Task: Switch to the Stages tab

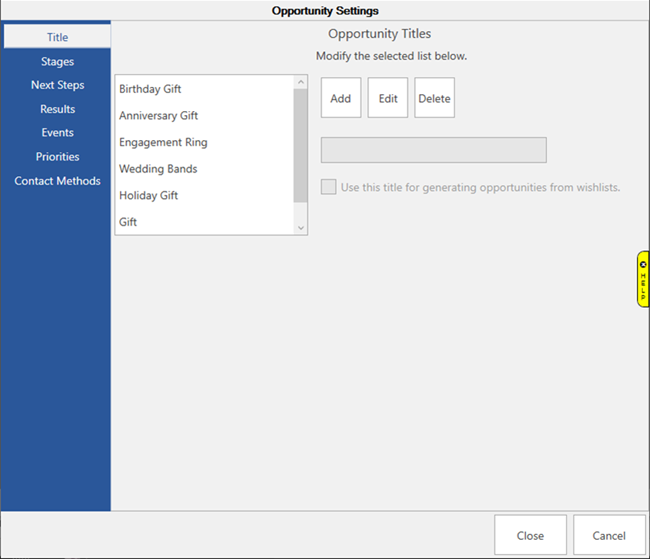Action: tap(57, 62)
